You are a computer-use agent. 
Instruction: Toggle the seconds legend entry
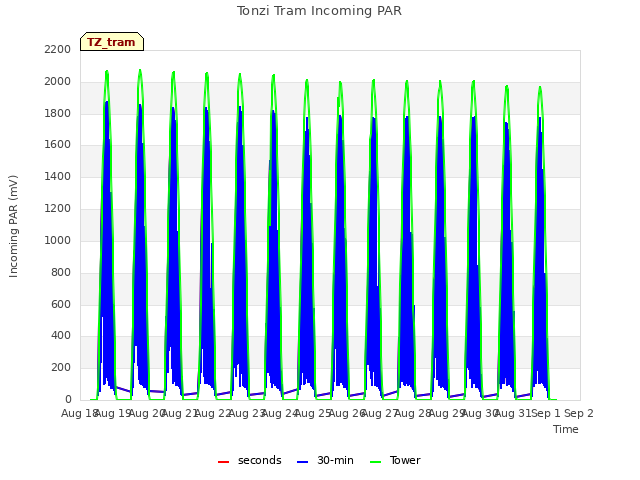[x=250, y=460]
